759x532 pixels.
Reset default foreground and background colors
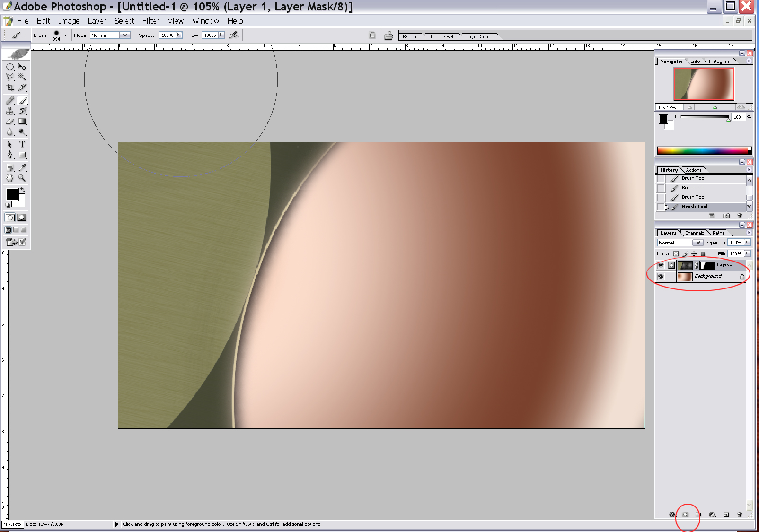pos(8,205)
